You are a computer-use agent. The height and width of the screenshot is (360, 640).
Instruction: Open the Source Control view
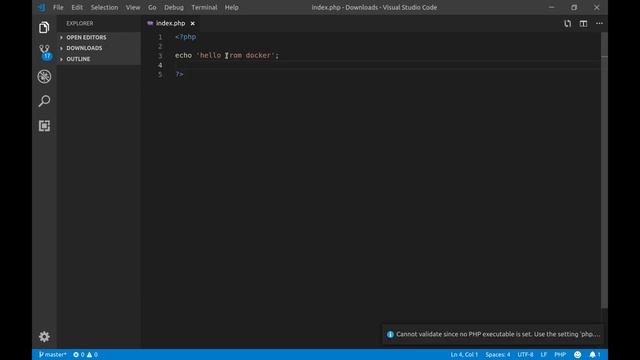pyautogui.click(x=44, y=52)
